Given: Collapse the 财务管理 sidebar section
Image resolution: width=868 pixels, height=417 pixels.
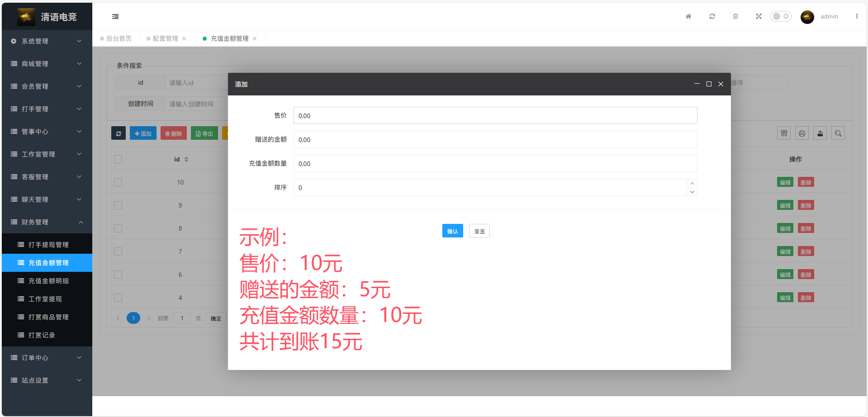Looking at the screenshot, I should point(46,222).
